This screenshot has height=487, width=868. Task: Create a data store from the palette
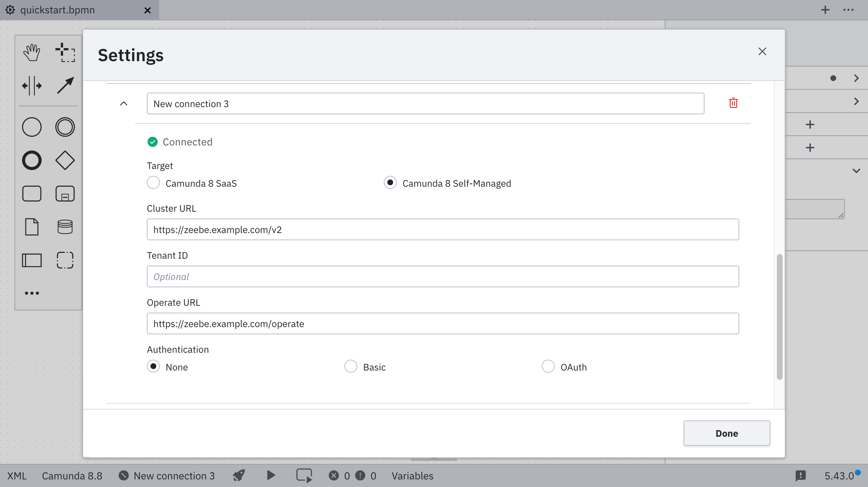tap(65, 227)
